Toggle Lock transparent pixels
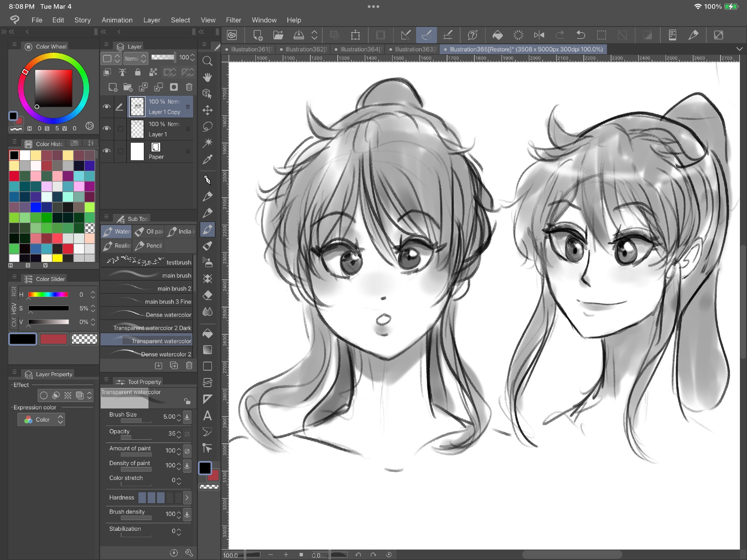 [x=153, y=72]
